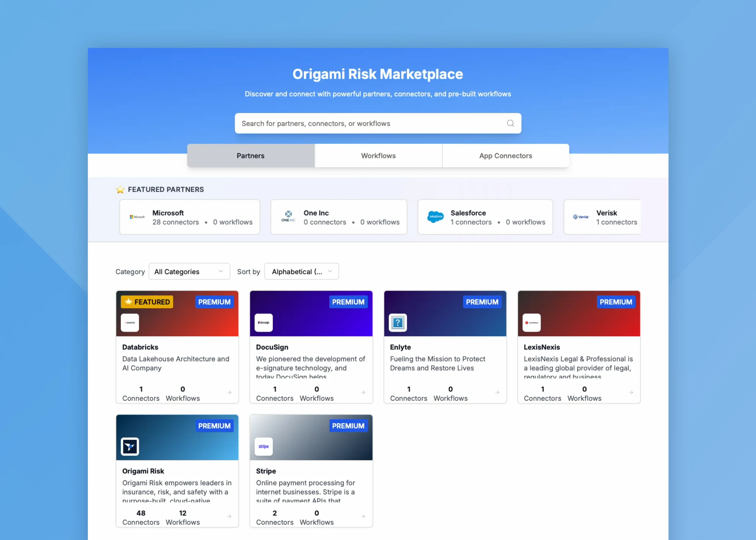Click the LexisNexis card title
This screenshot has width=756, height=540.
coord(542,347)
